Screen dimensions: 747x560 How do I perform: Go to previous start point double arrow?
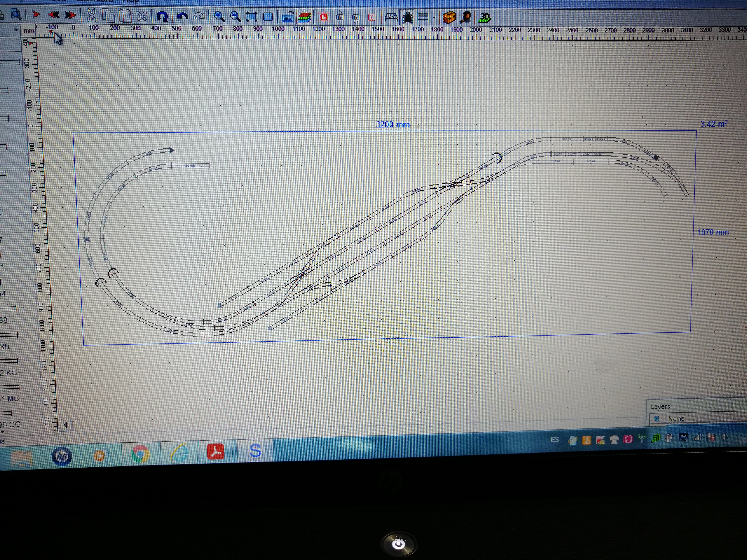(x=53, y=15)
